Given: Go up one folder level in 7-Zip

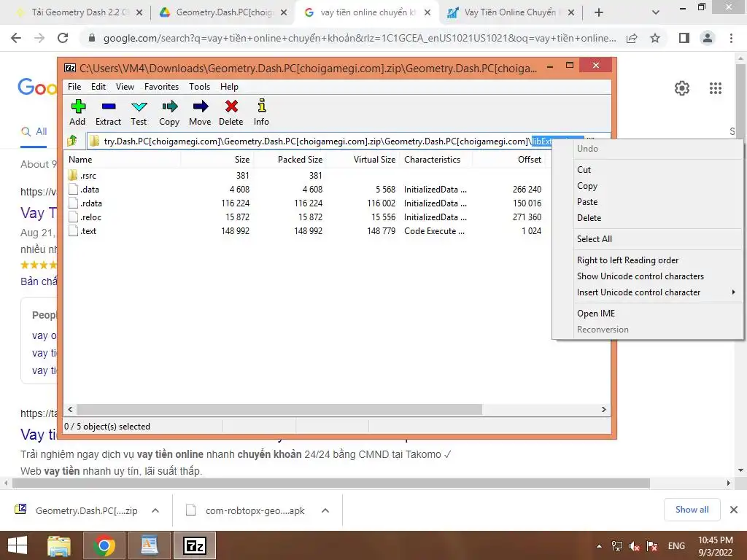Looking at the screenshot, I should coord(72,141).
